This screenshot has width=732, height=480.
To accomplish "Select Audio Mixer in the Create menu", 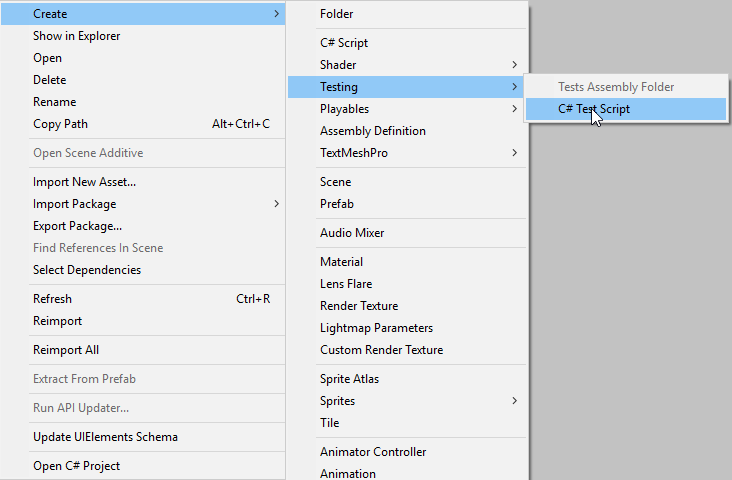I will [407, 233].
